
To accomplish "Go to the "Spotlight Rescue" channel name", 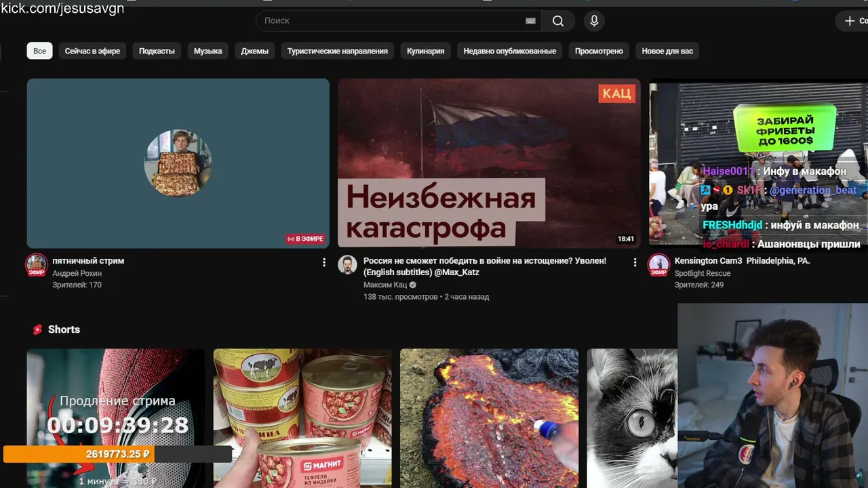I will click(x=703, y=273).
